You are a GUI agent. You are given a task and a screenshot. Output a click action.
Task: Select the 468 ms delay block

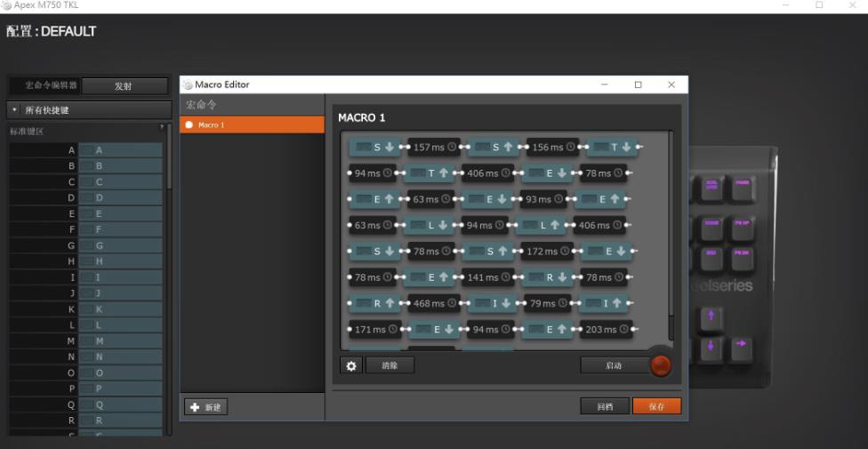pyautogui.click(x=434, y=303)
